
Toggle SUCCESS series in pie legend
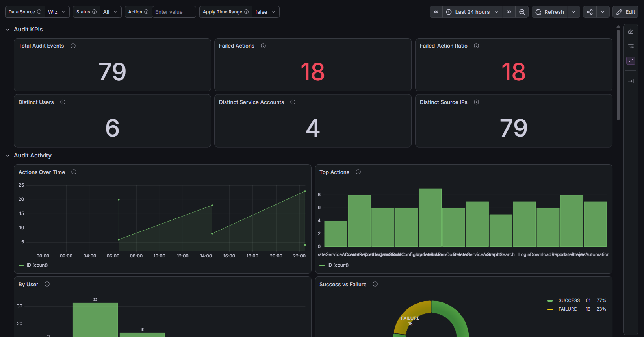[x=569, y=300]
